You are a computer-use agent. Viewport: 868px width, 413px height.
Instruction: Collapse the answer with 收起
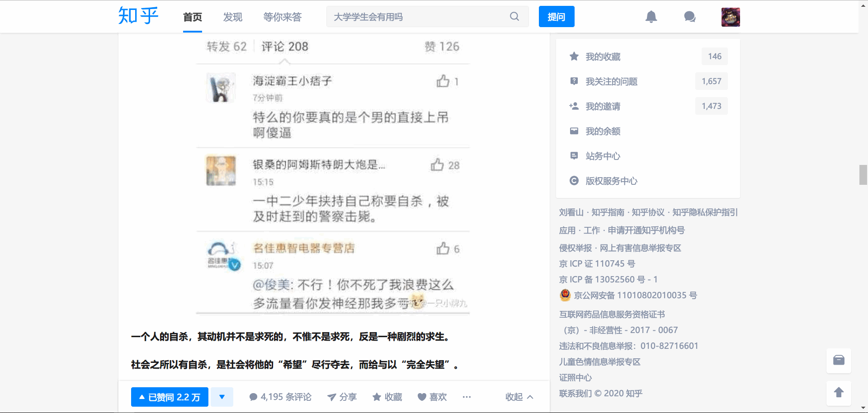tap(519, 397)
